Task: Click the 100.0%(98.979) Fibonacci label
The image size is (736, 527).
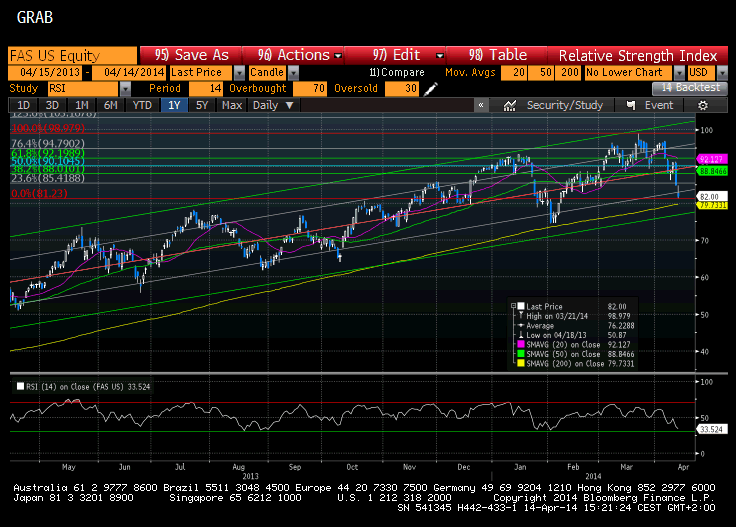Action: [48, 128]
